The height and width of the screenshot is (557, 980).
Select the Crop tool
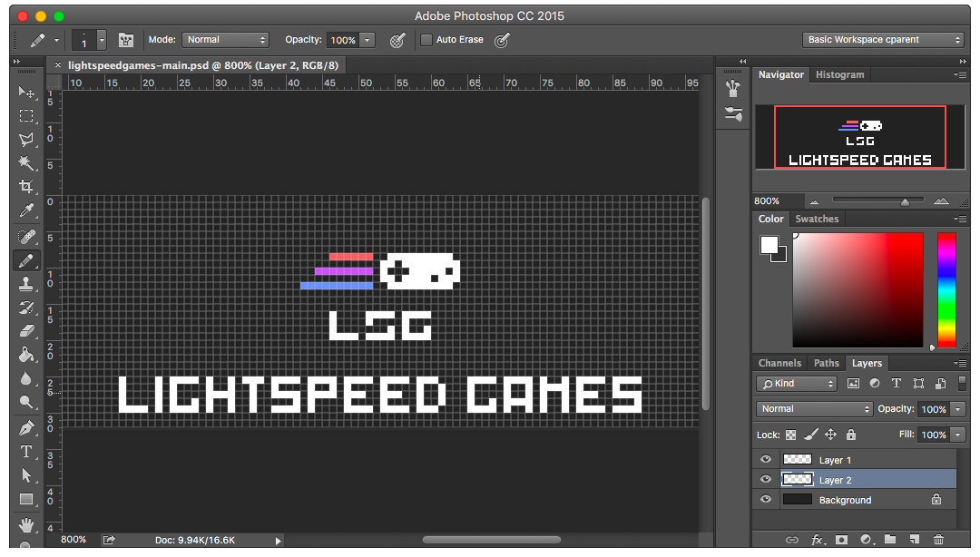click(26, 187)
